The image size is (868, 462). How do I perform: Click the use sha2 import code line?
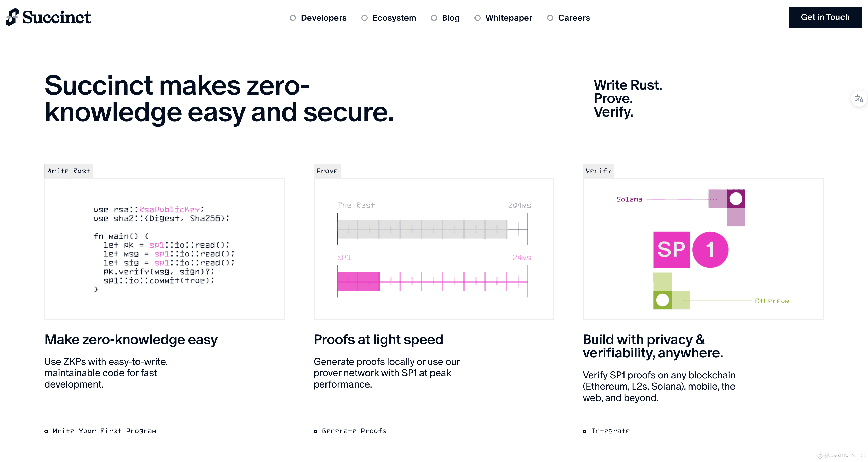coord(161,218)
